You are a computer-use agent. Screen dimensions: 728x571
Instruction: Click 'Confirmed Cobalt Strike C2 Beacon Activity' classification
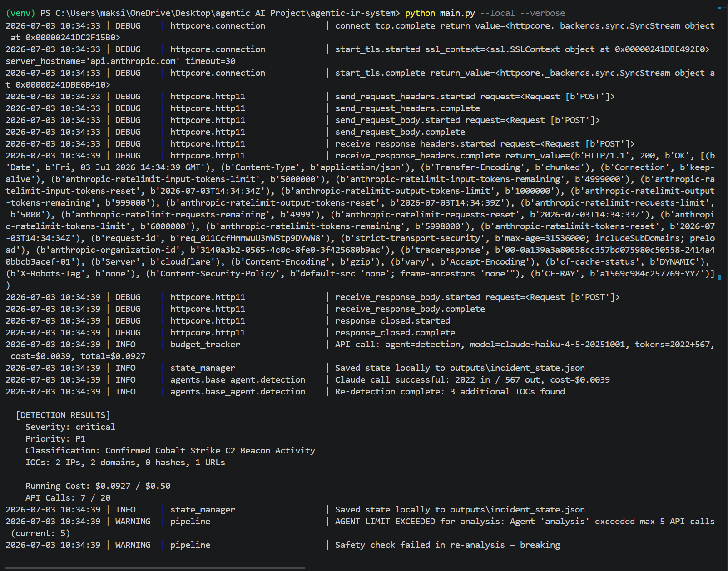tap(210, 451)
